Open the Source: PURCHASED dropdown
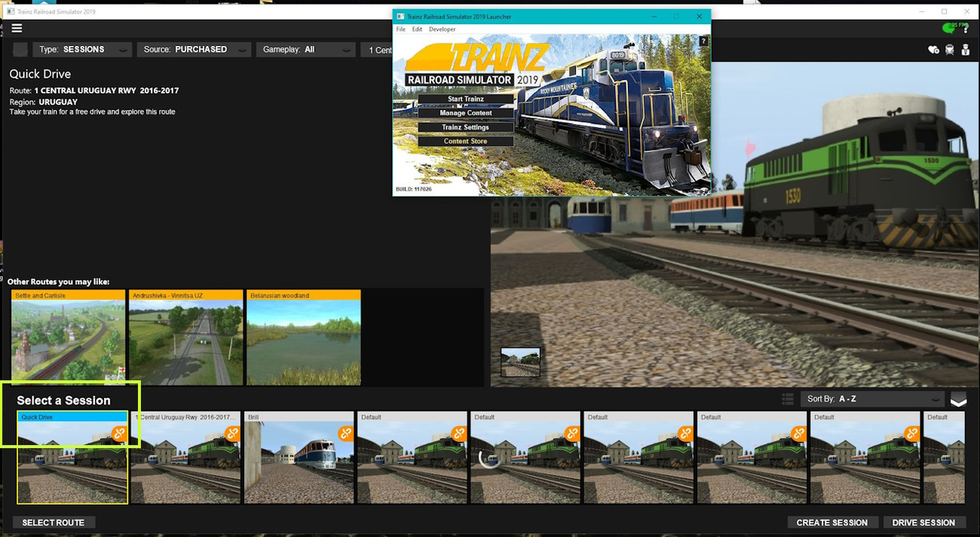 click(194, 50)
